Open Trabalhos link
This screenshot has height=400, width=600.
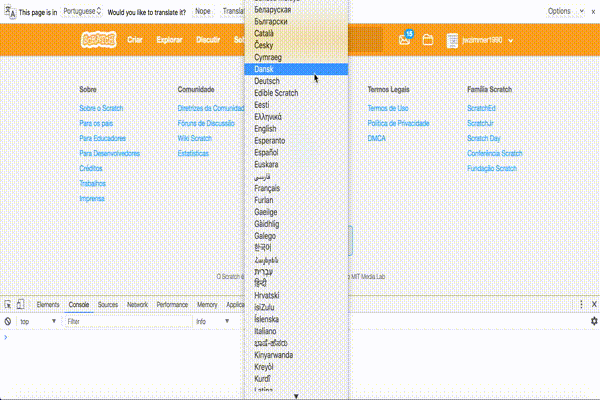pos(92,183)
